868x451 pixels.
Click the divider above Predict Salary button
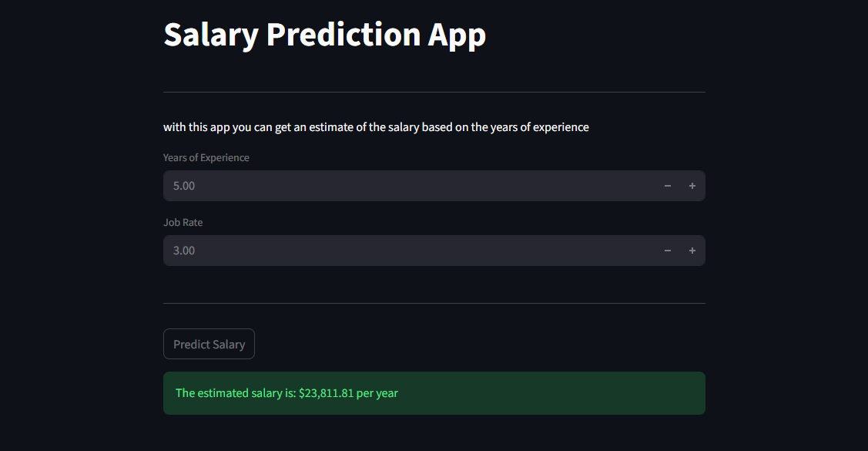434,301
